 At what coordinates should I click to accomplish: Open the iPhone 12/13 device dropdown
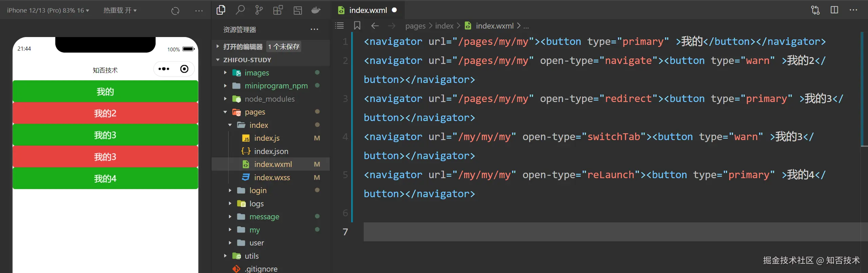(x=48, y=11)
